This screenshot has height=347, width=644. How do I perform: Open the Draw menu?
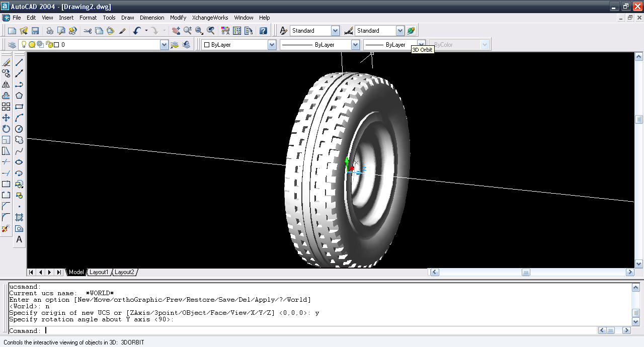128,18
